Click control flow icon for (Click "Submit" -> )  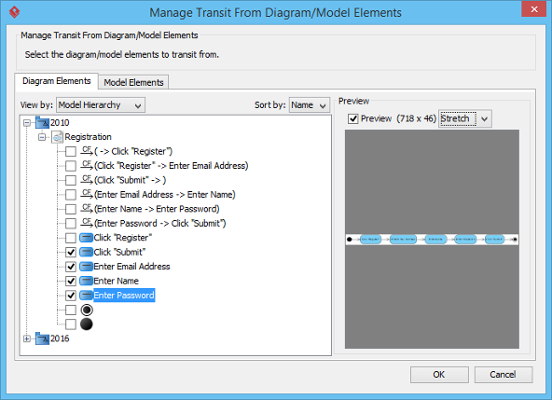(x=86, y=180)
